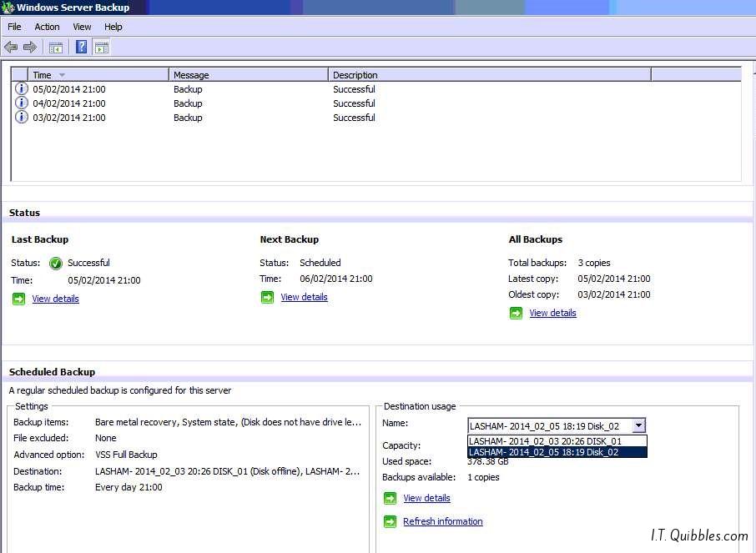
Task: Toggle the show/hide action pane icon
Action: tap(102, 48)
